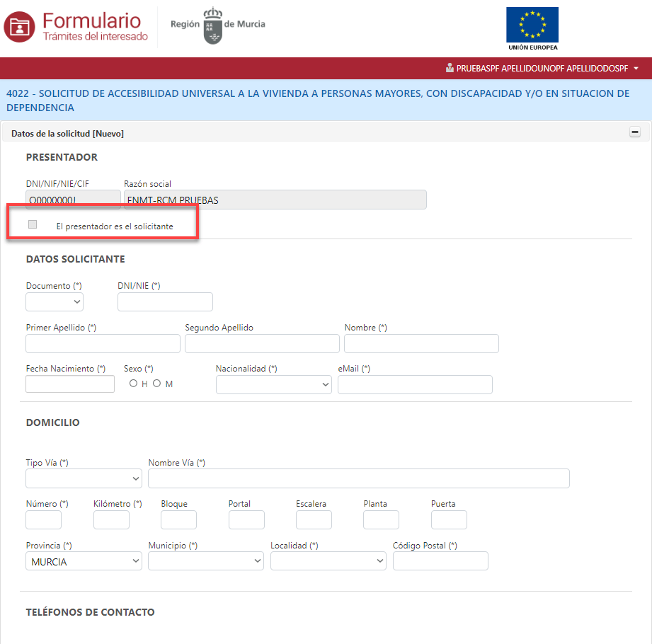Click the Código Postal field
This screenshot has width=652, height=644.
pyautogui.click(x=440, y=561)
